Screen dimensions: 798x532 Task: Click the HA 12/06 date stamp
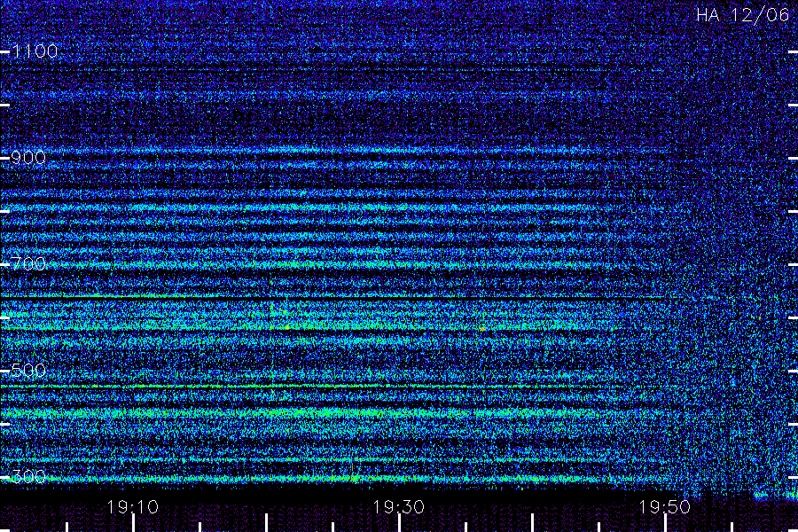742,15
